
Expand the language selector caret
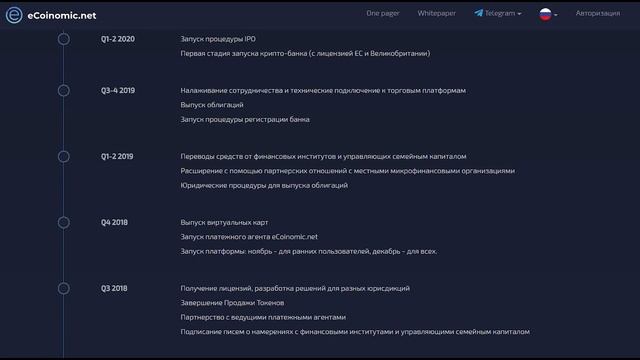[x=556, y=15]
